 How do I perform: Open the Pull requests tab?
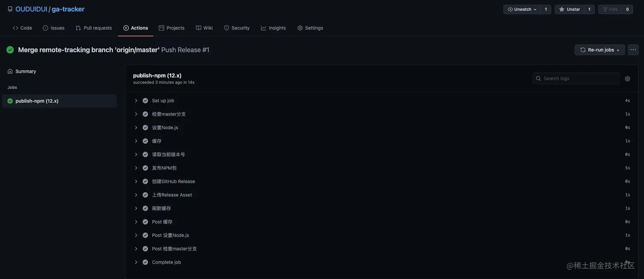pyautogui.click(x=94, y=28)
